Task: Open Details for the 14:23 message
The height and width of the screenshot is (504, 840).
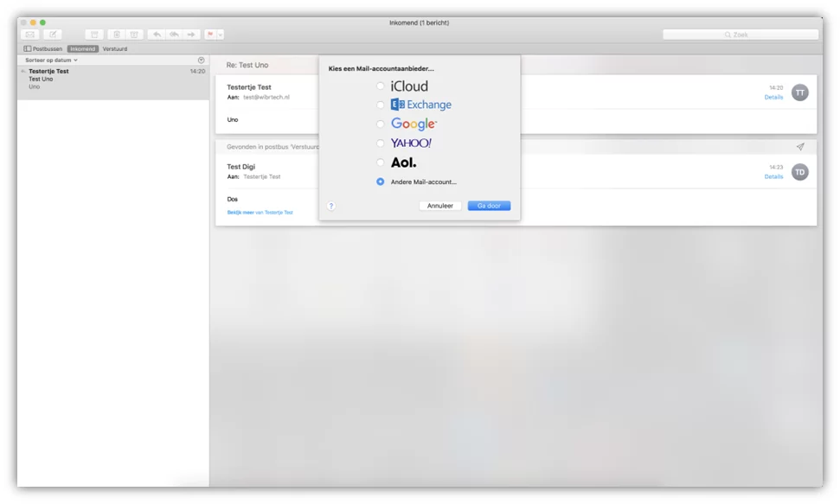Action: click(773, 176)
